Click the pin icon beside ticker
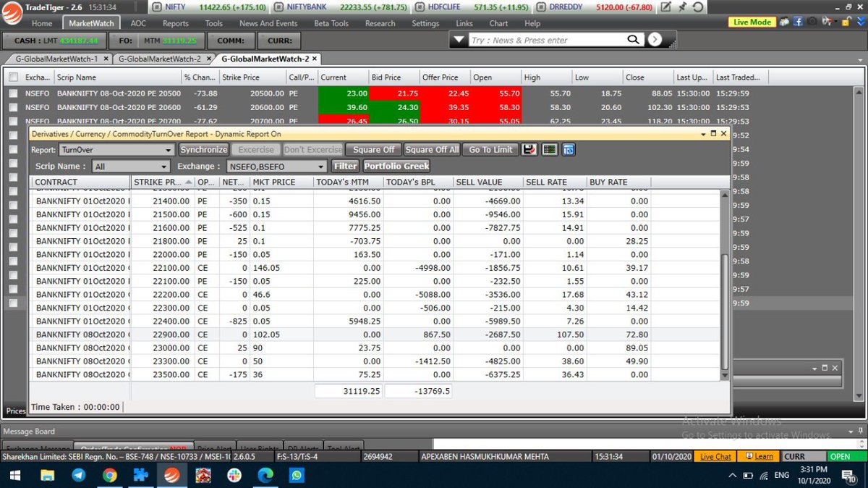 682,7
